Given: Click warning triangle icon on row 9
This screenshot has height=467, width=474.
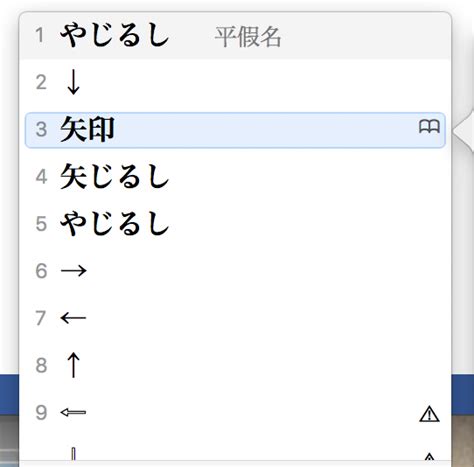Looking at the screenshot, I should pos(429,414).
